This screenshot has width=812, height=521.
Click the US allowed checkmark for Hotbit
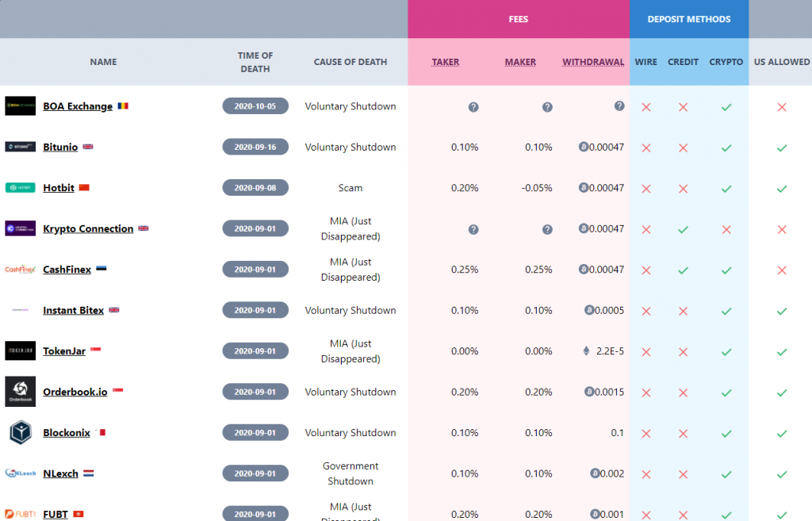pyautogui.click(x=782, y=189)
